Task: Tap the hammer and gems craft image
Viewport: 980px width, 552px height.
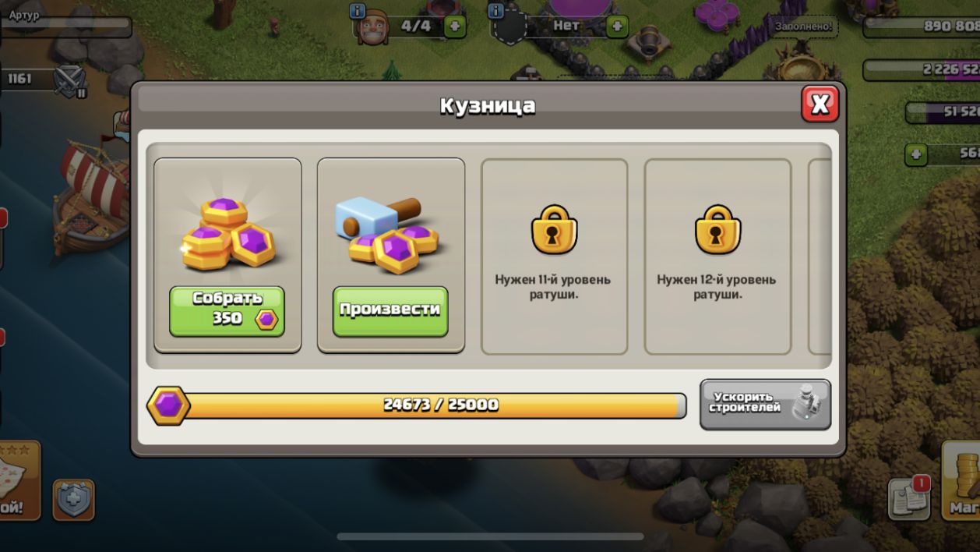Action: pos(389,234)
